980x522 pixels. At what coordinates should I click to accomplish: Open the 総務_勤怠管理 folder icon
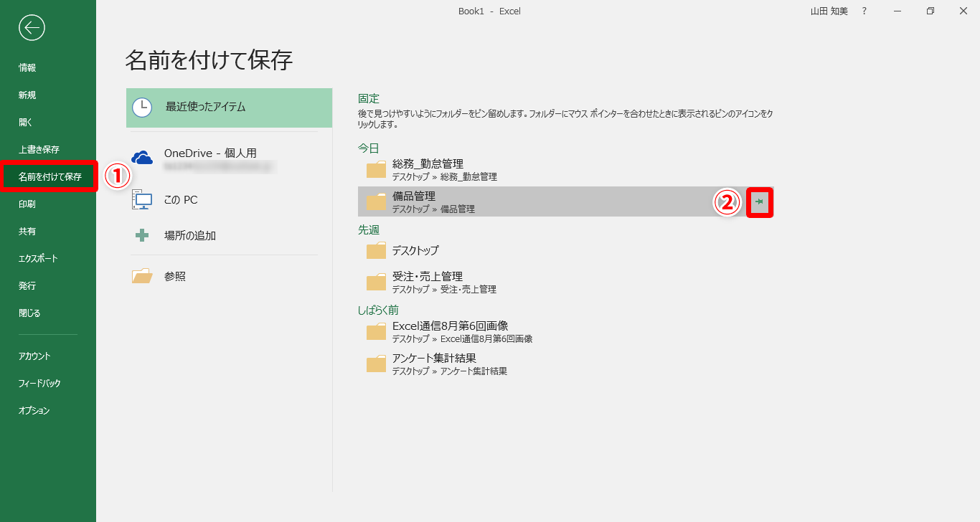[x=376, y=169]
